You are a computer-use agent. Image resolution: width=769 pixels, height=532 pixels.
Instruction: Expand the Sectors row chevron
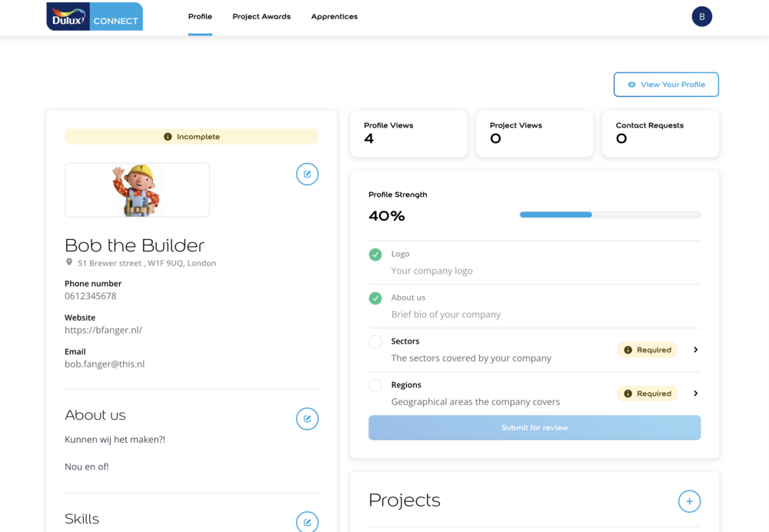695,350
